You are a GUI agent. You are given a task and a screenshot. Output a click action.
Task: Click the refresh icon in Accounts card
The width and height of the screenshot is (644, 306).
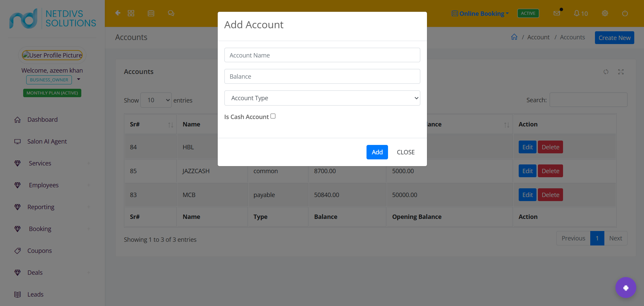coord(606,72)
